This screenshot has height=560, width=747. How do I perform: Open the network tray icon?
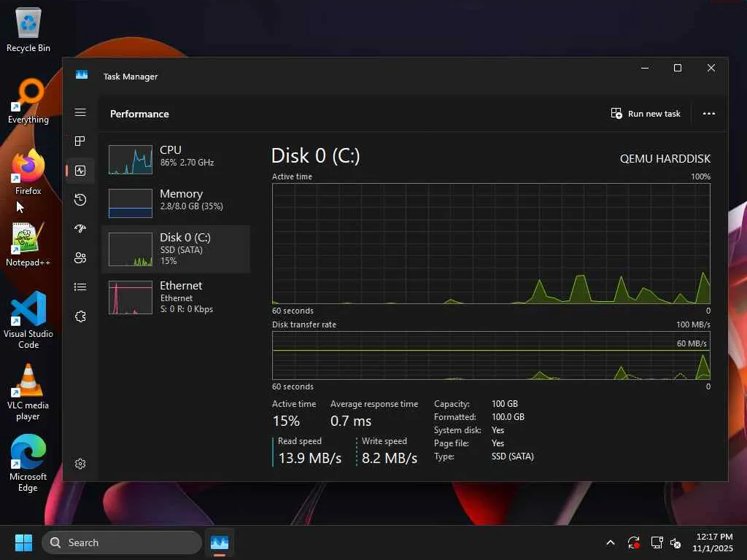[657, 542]
